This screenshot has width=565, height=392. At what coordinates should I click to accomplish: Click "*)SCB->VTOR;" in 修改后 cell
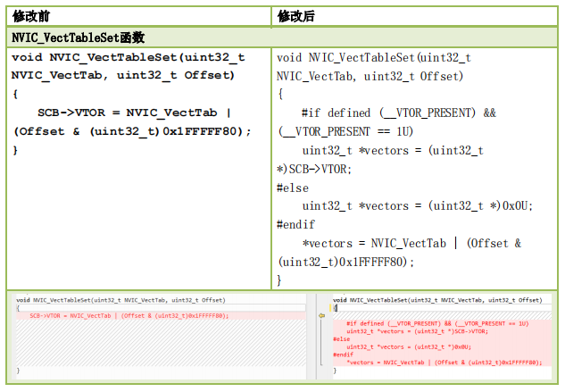pyautogui.click(x=314, y=169)
